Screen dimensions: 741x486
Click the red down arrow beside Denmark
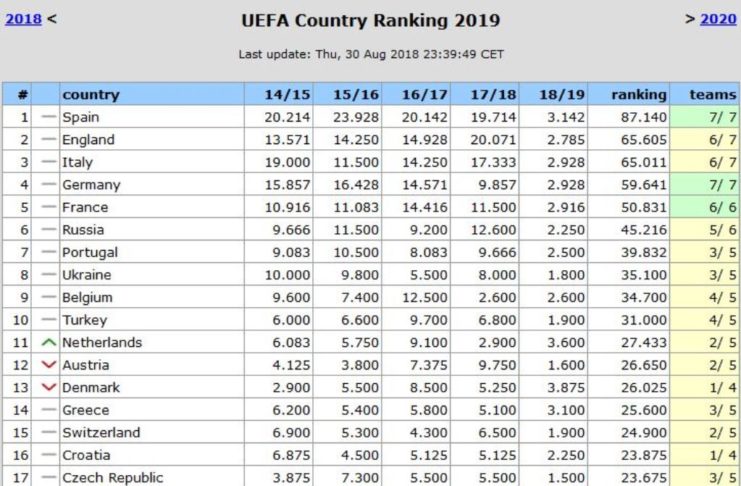pyautogui.click(x=47, y=387)
